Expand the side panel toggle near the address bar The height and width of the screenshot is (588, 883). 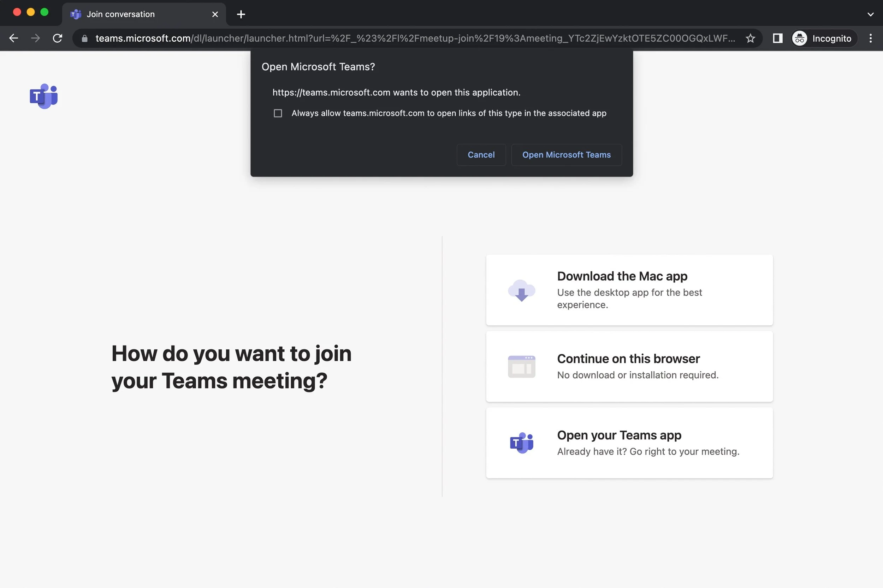(777, 38)
